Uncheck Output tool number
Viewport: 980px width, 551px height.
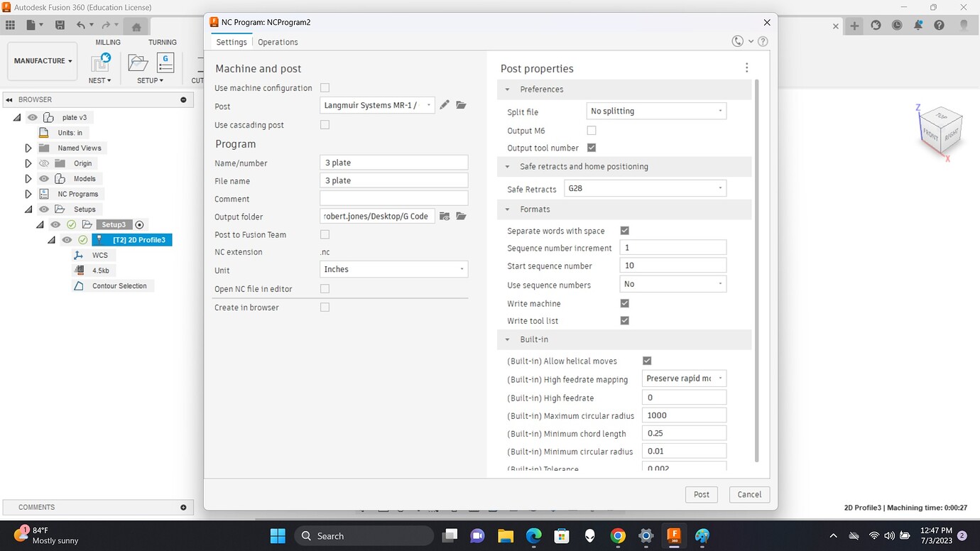[x=592, y=148]
